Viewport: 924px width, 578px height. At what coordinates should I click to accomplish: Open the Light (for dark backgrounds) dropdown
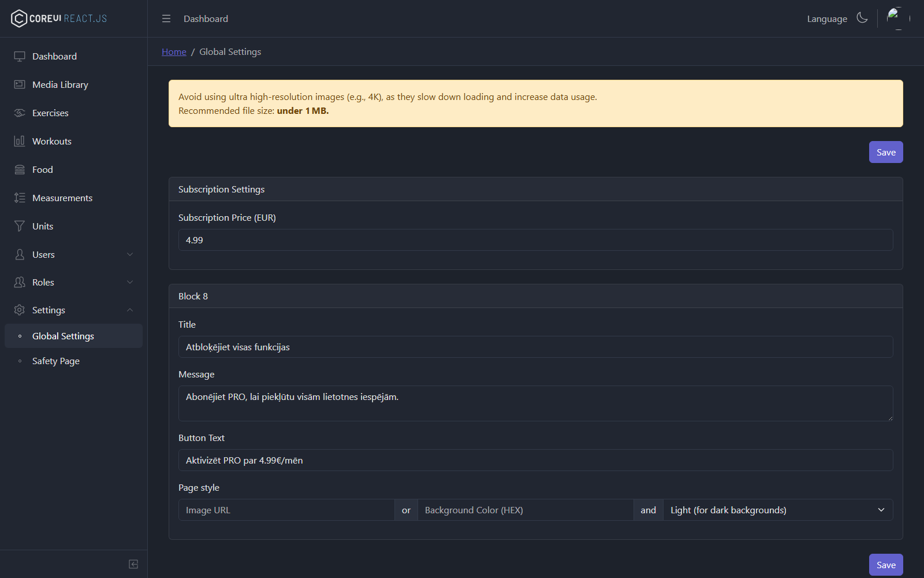point(778,510)
